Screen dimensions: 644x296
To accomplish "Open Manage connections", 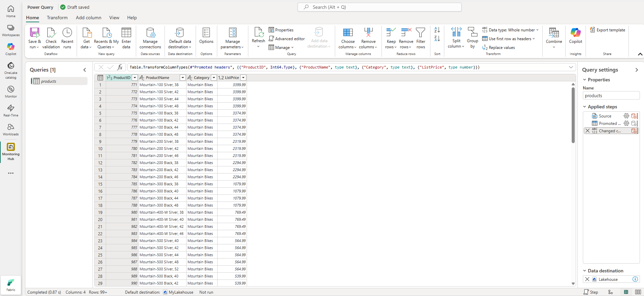I will [150, 38].
